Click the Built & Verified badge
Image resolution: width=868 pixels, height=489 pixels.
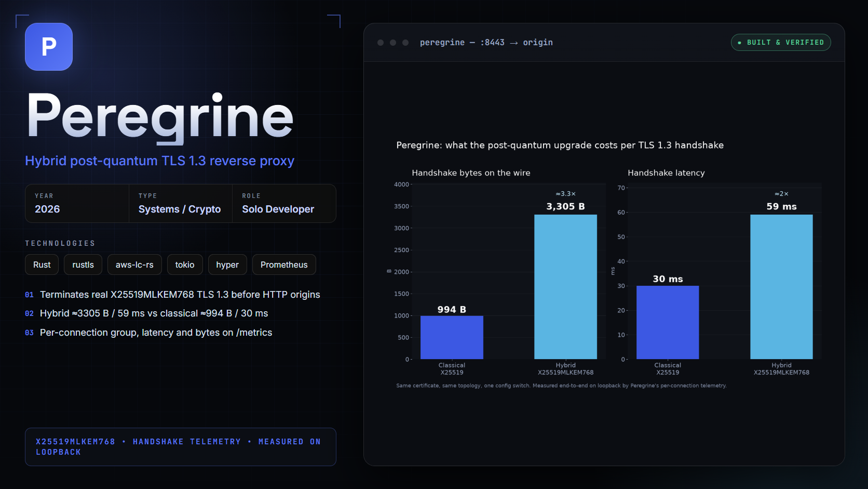[x=781, y=43]
